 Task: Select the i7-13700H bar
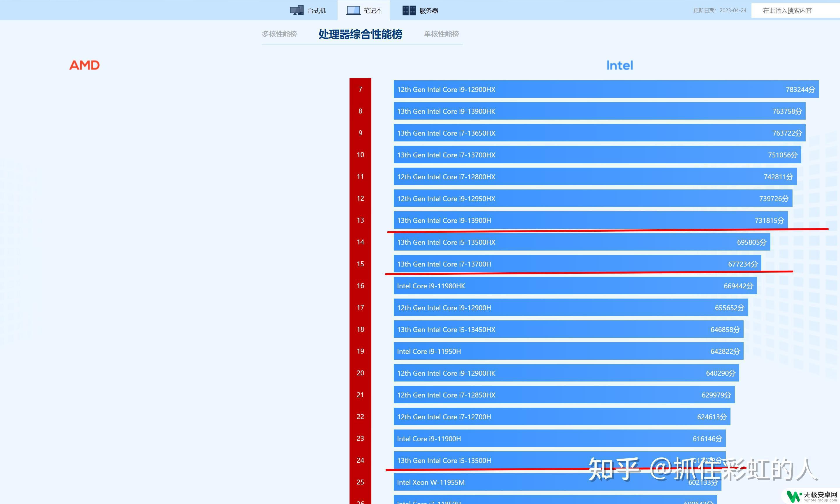[x=577, y=264]
